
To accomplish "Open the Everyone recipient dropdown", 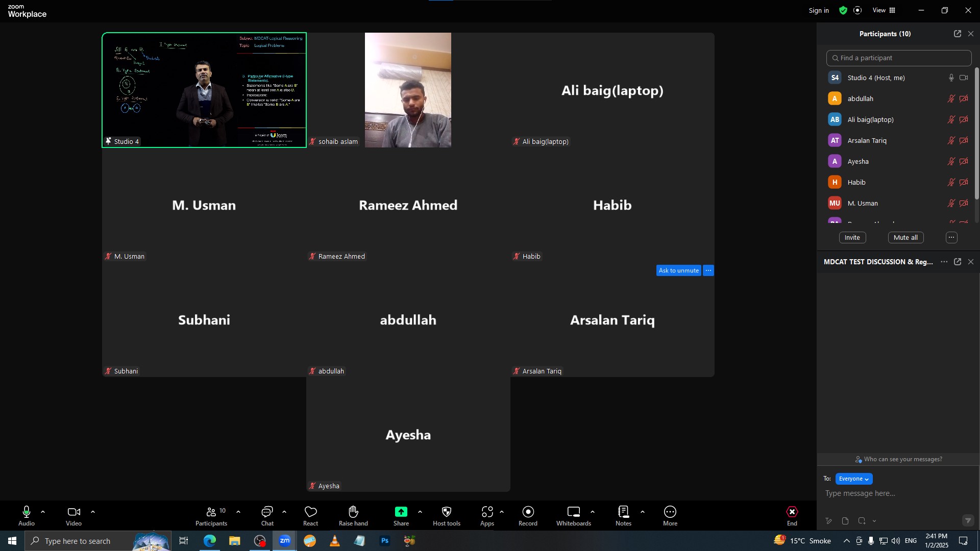I will (x=854, y=479).
